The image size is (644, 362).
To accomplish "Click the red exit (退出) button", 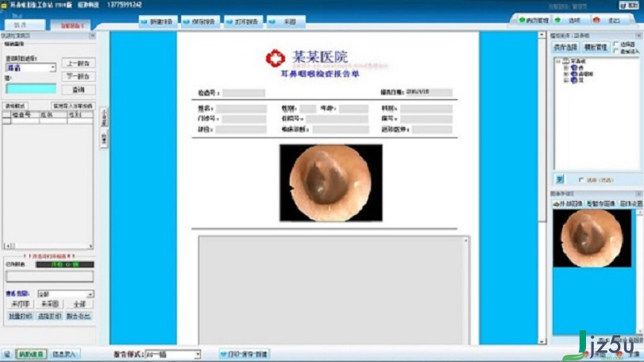I will [x=609, y=20].
